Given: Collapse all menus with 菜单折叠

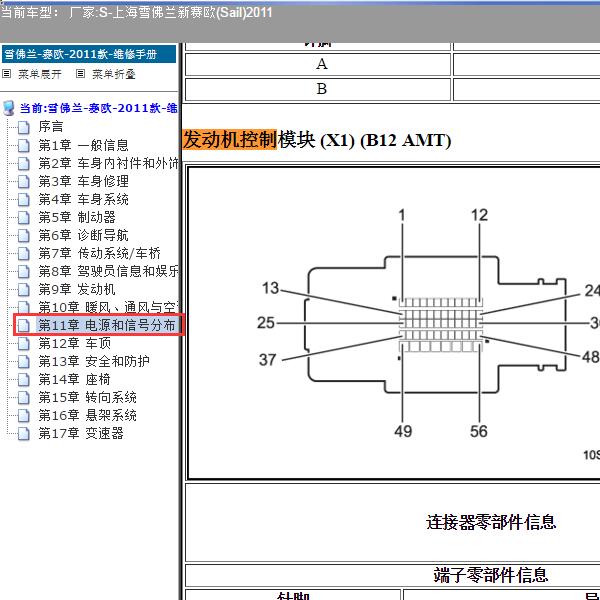Looking at the screenshot, I should [x=114, y=74].
